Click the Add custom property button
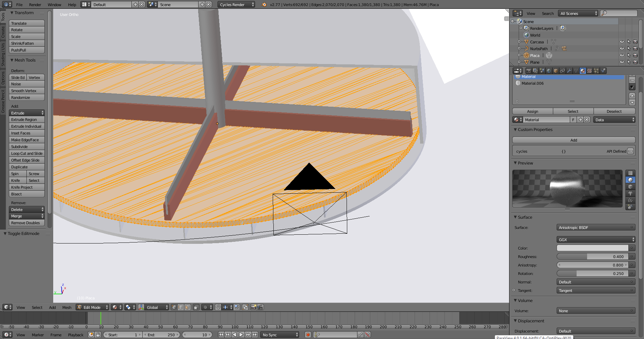The image size is (644, 339). pos(574,140)
